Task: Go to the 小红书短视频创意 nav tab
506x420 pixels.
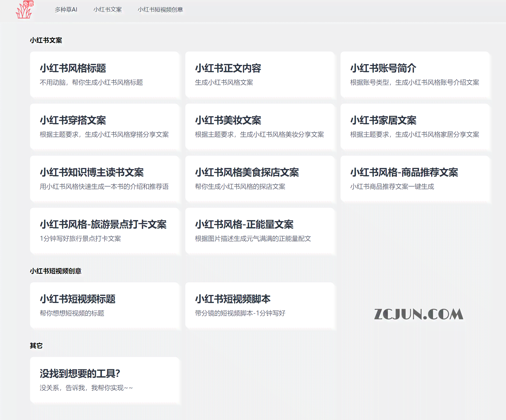Action: coord(160,10)
